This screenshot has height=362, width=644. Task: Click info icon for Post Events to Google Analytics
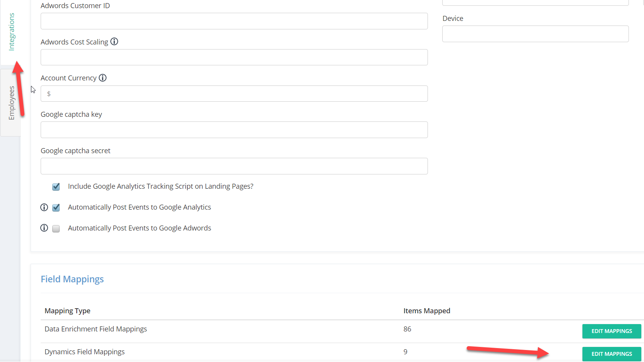44,207
